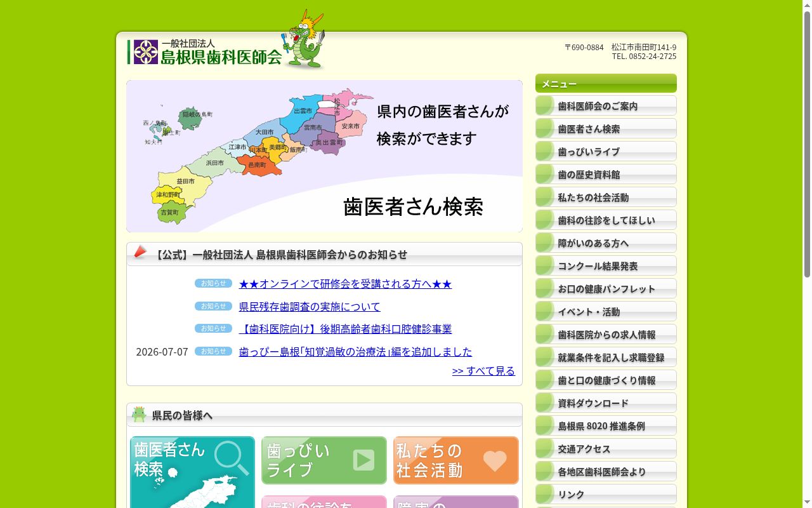Open 各地区歯科医師会より menu item
The width and height of the screenshot is (812, 508).
tap(606, 471)
